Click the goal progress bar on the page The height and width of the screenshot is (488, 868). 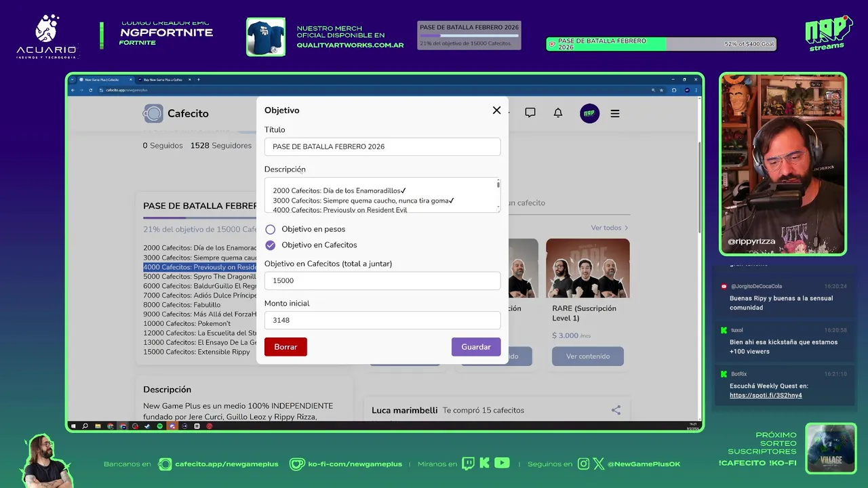(x=199, y=218)
